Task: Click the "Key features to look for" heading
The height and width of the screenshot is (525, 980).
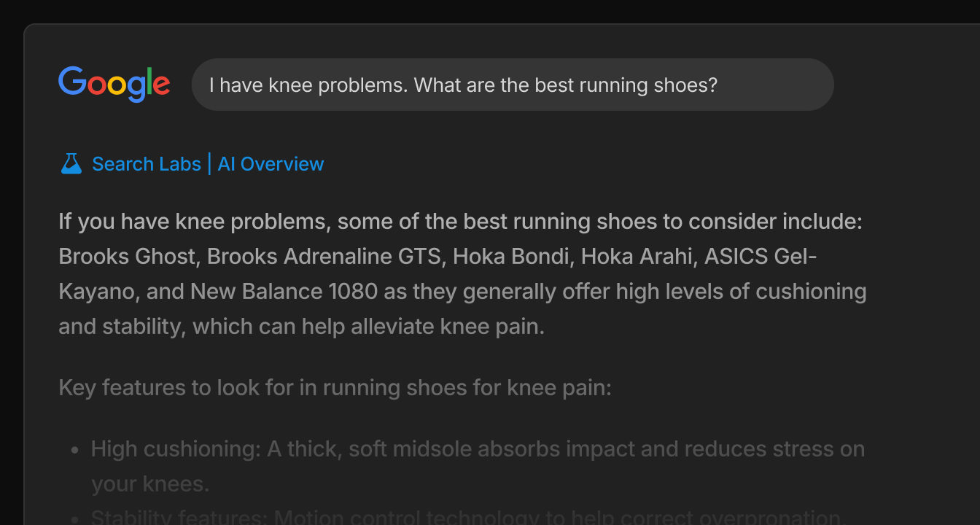Action: (x=335, y=388)
